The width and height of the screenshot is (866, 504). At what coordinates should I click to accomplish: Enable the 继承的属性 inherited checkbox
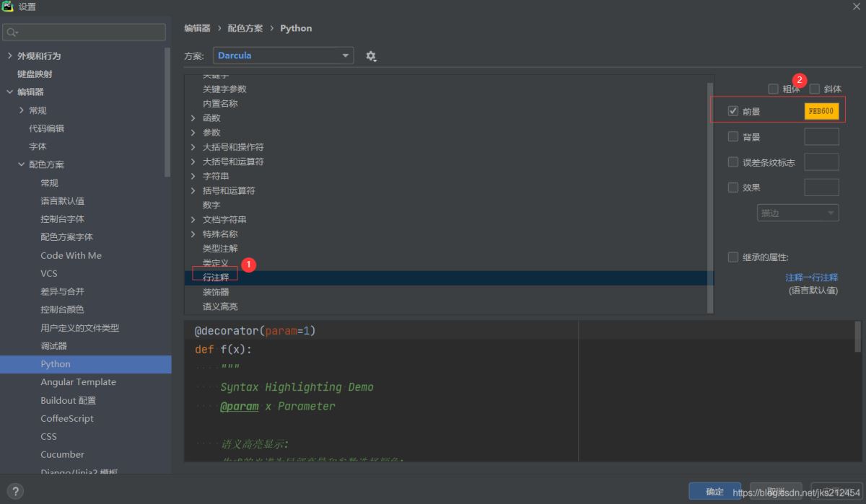coord(733,257)
